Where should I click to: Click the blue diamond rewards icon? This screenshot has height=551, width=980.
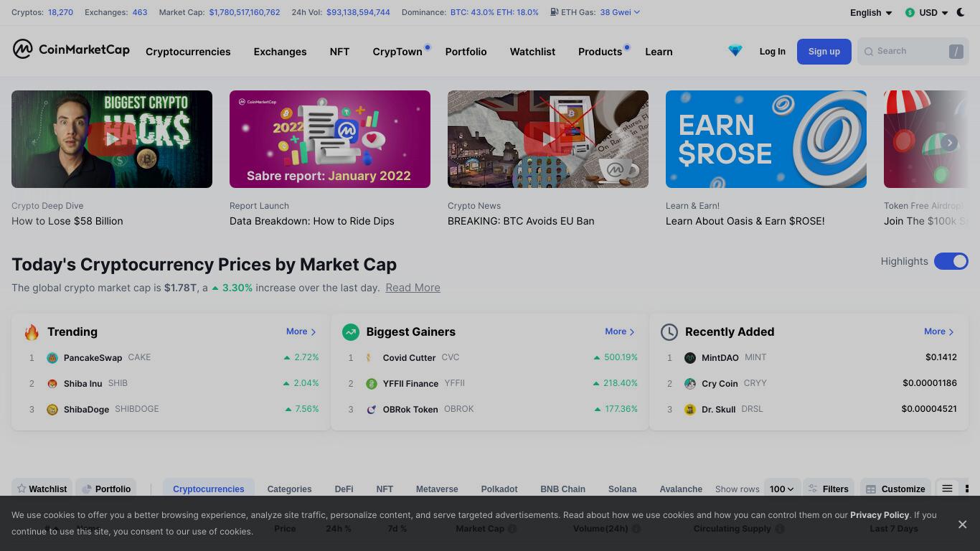(735, 51)
